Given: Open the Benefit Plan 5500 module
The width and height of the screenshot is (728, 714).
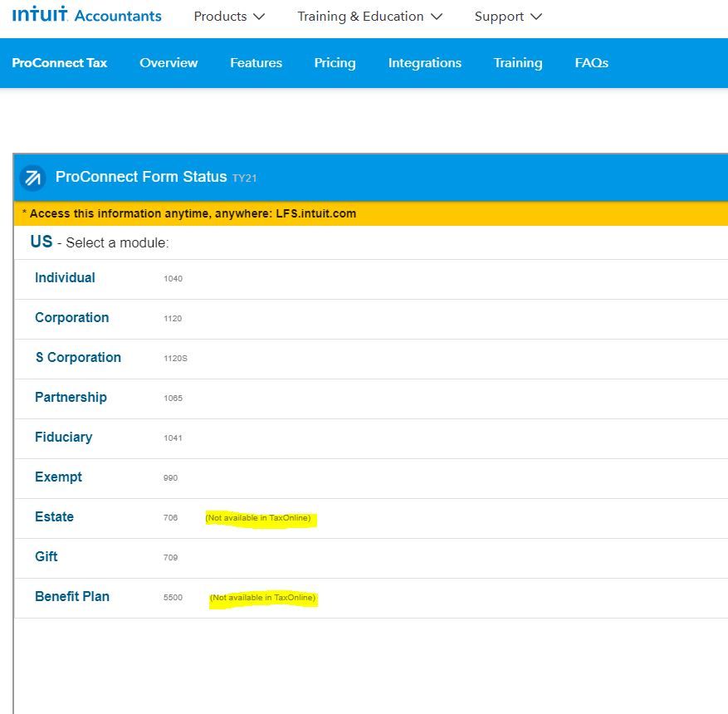Looking at the screenshot, I should (x=71, y=597).
